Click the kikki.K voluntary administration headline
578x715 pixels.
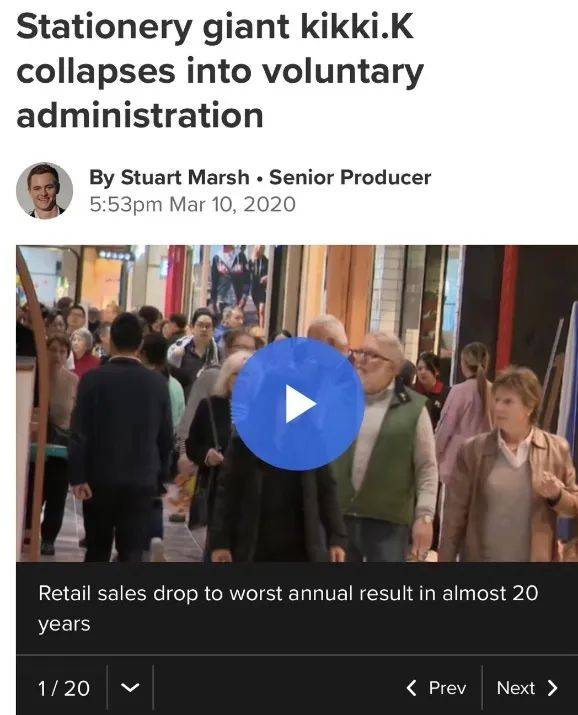click(220, 71)
